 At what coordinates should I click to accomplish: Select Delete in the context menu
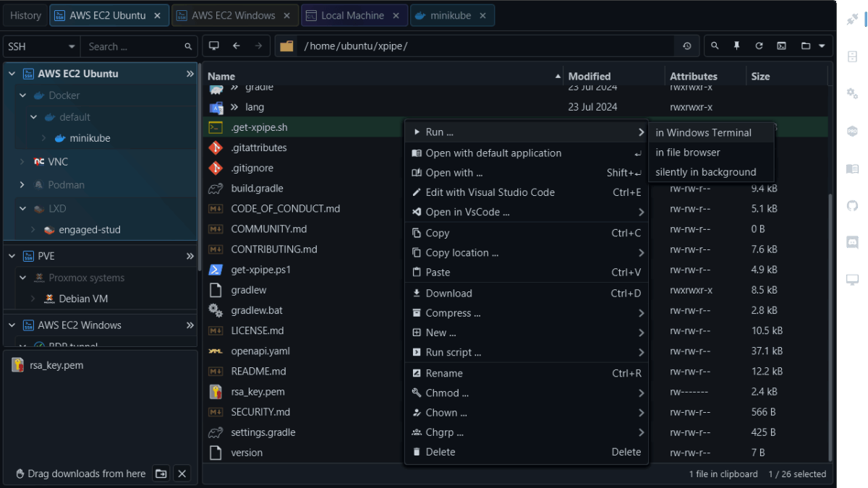[526, 452]
